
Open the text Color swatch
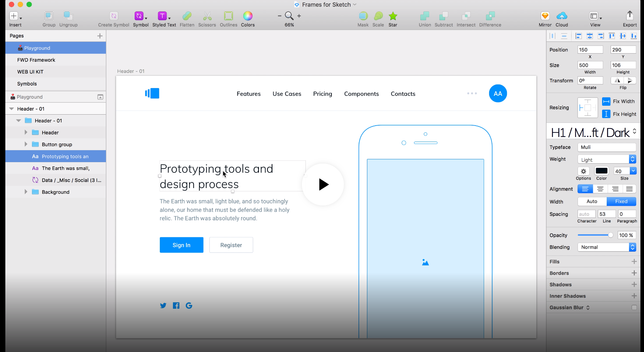click(x=601, y=171)
